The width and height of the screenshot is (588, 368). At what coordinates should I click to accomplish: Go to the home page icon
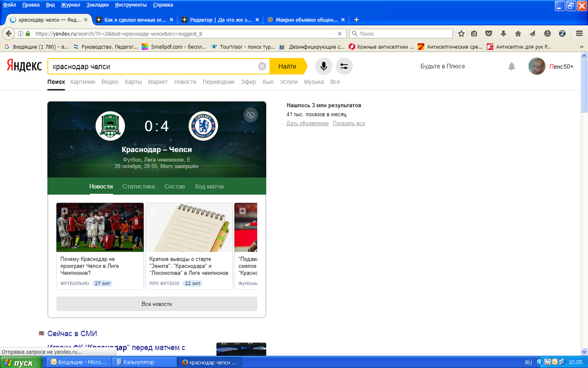coord(518,34)
